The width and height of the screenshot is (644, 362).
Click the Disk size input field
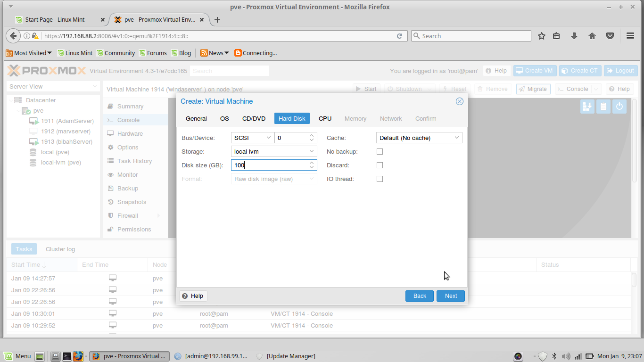click(x=269, y=165)
